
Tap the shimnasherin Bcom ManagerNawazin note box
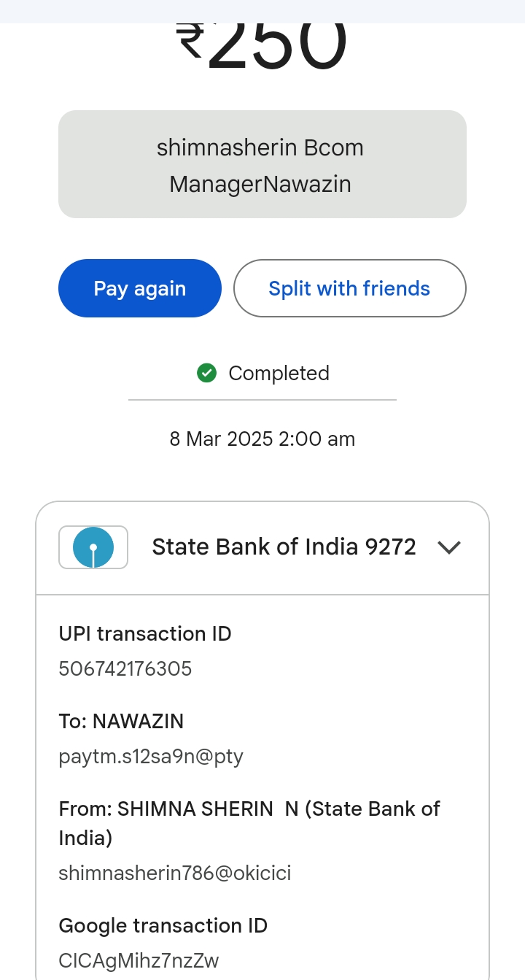click(x=262, y=165)
